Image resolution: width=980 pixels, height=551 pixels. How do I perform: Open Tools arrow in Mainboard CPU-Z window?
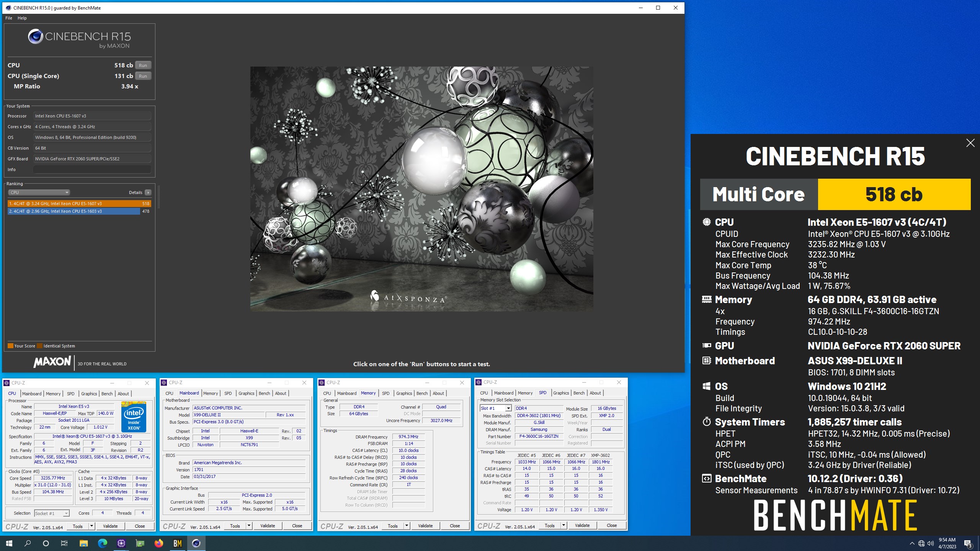tap(249, 526)
